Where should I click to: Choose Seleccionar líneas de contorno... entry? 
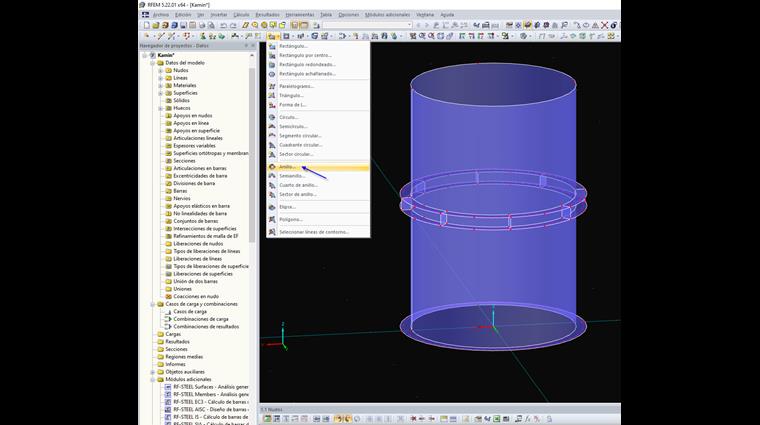click(318, 232)
